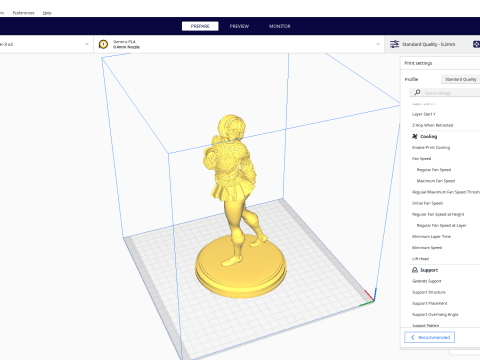Select the Minimum Speed setting

[x=427, y=248]
